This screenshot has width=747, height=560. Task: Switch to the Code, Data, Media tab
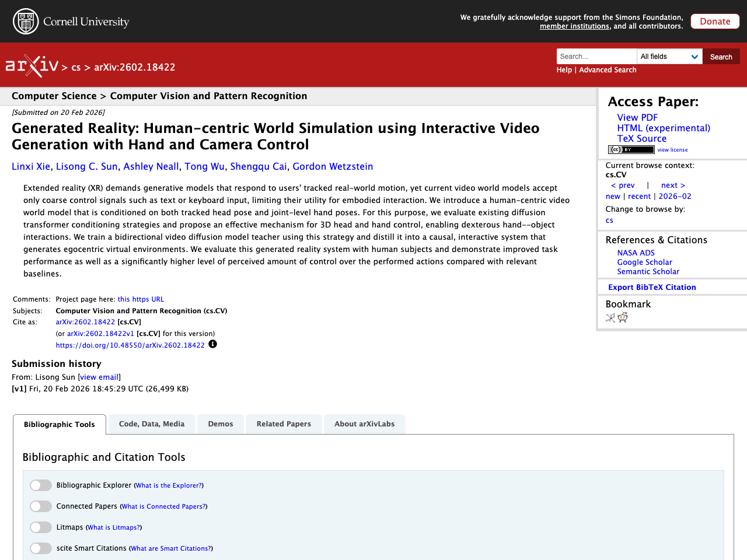pos(151,424)
